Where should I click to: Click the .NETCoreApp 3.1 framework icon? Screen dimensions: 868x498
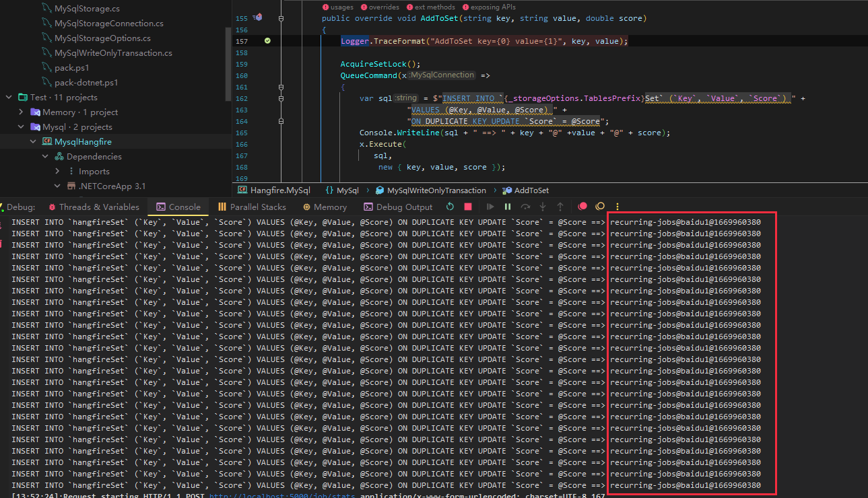coord(71,186)
